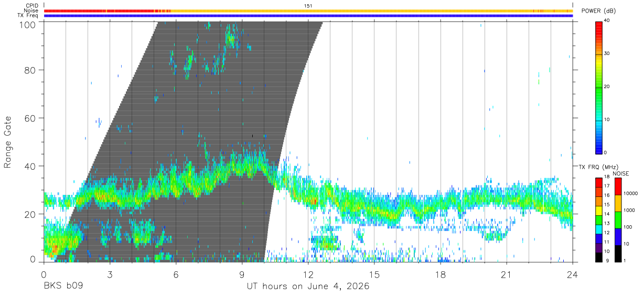Select the "100" label on the NOISE scale
This screenshot has width=644, height=297.
pyautogui.click(x=628, y=227)
